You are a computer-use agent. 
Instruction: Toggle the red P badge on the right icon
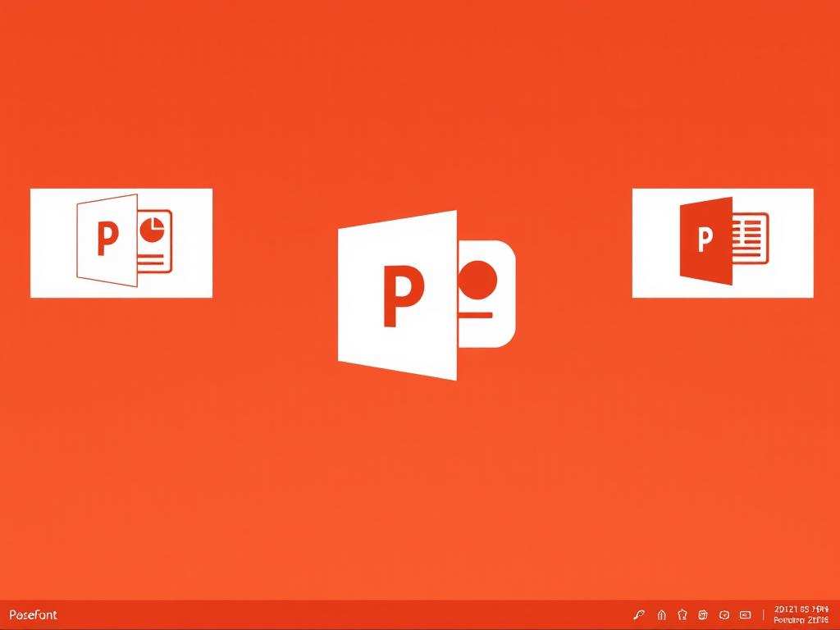tap(703, 240)
